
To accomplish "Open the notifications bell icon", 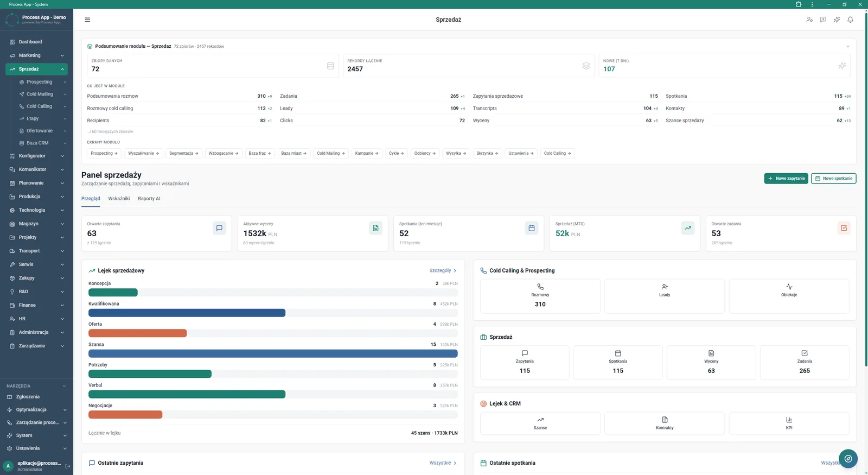I will tap(850, 20).
